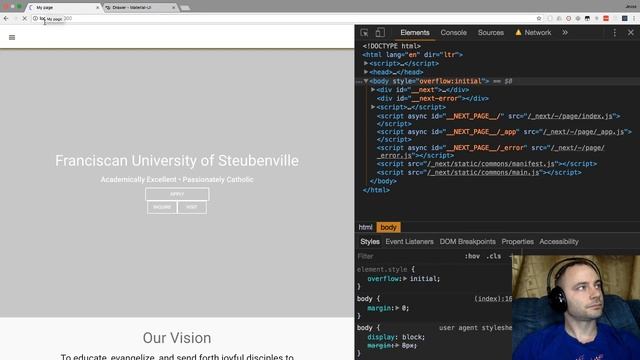The width and height of the screenshot is (640, 360).
Task: Show more DevTools tabs with double chevron
Action: [565, 33]
